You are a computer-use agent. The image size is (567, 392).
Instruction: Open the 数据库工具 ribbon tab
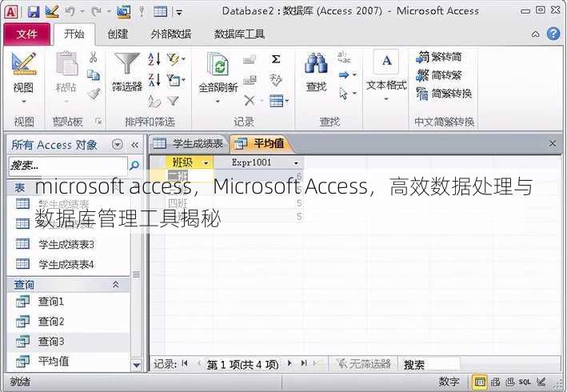pyautogui.click(x=239, y=34)
